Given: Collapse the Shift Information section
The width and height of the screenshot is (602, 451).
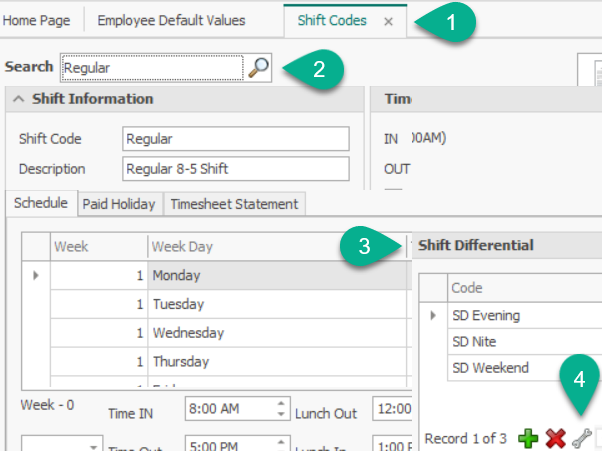Looking at the screenshot, I should tap(19, 99).
